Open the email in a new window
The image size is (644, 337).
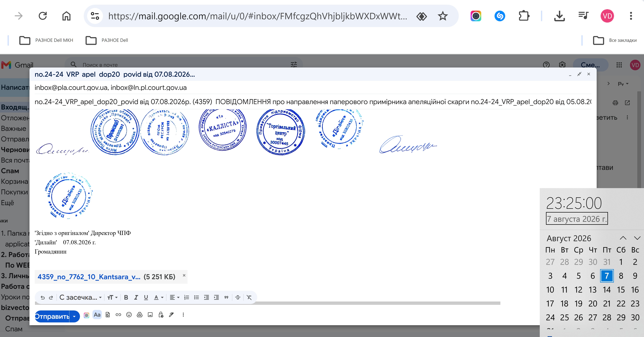628,103
